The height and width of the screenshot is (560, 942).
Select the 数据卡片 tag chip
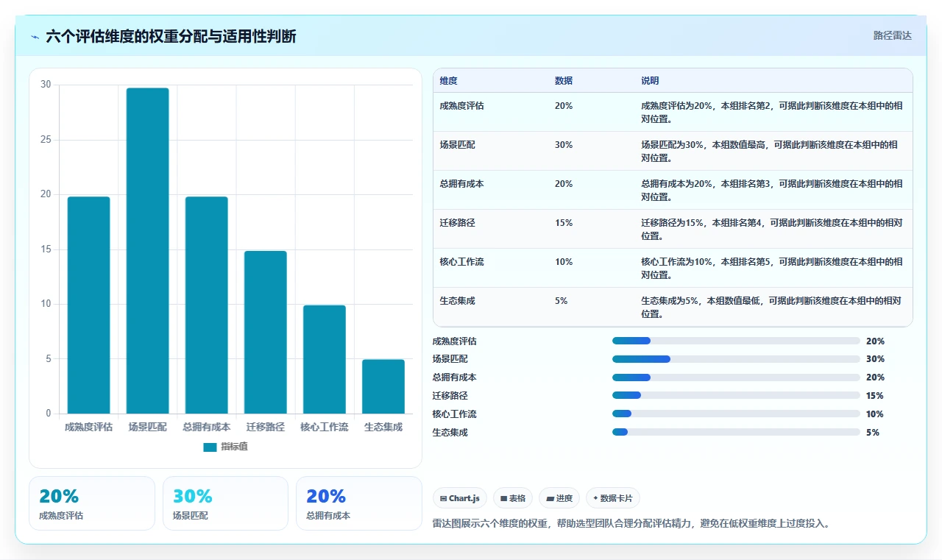pyautogui.click(x=613, y=498)
